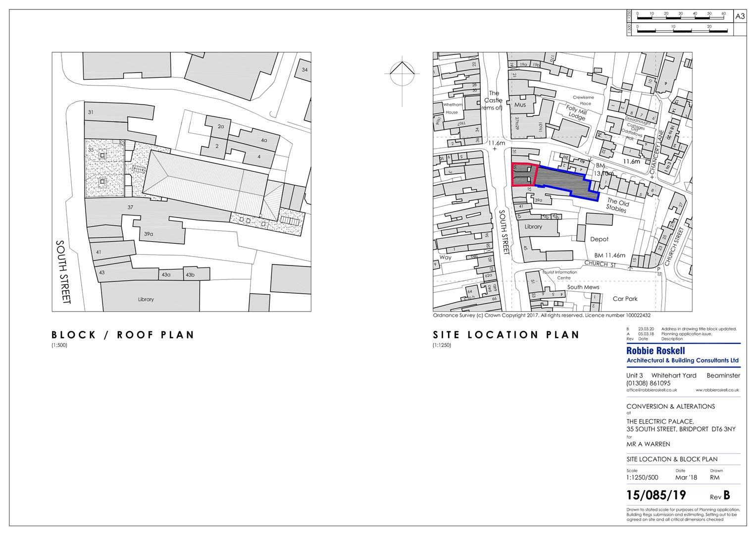Viewport: 756px width, 535px height.
Task: Click building number '31' on block plan
Action: [x=91, y=112]
